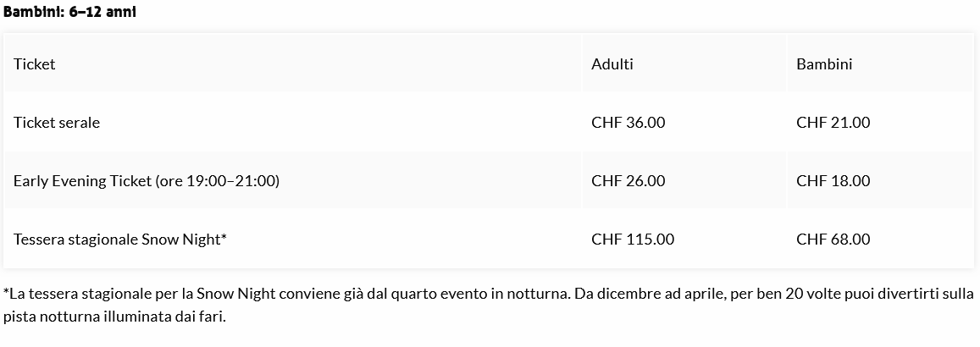Click the adult price CHF 36.00
The width and height of the screenshot is (980, 347).
pyautogui.click(x=628, y=123)
